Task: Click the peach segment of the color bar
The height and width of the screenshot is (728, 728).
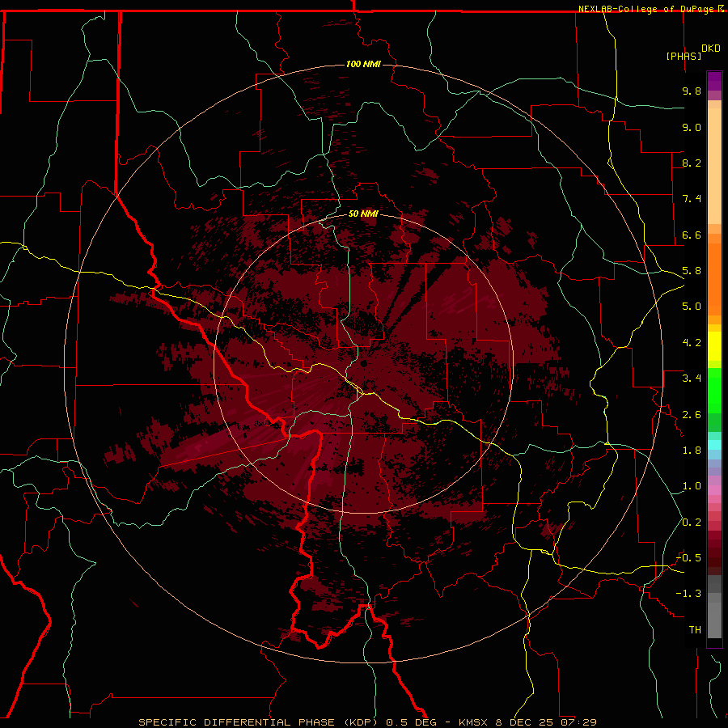Action: [714, 166]
